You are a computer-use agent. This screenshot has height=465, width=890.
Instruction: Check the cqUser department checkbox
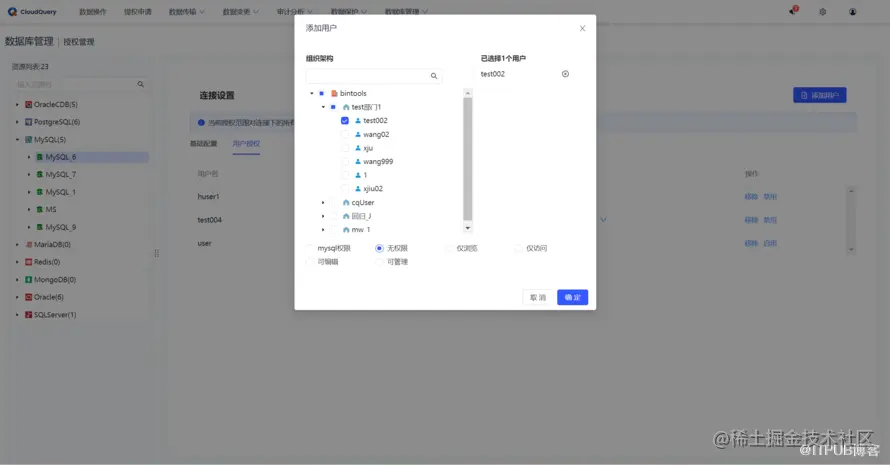(x=333, y=202)
